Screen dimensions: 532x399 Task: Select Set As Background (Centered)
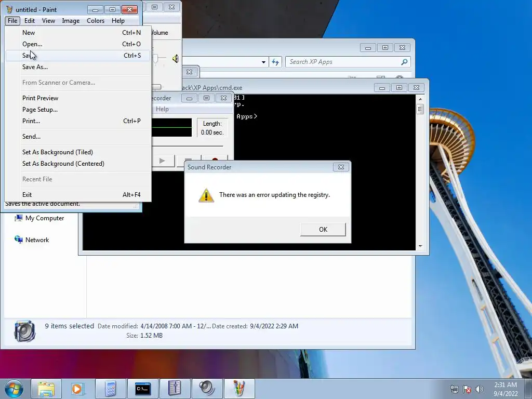pyautogui.click(x=78, y=164)
